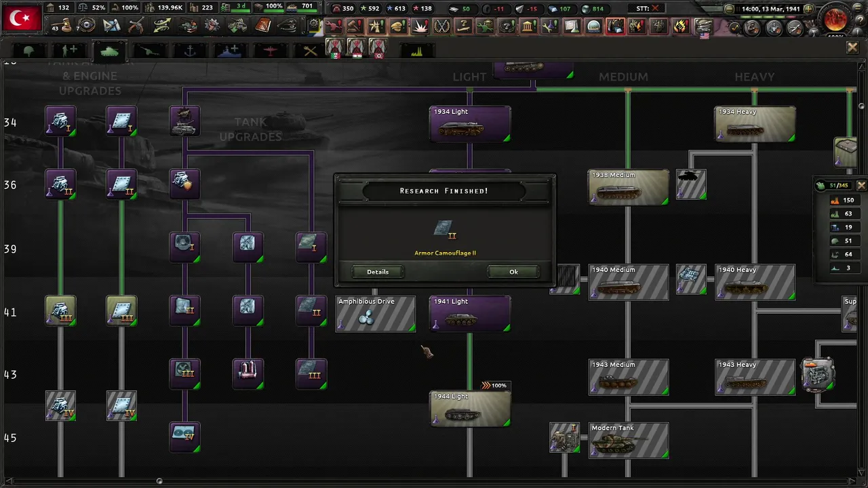
Task: Select the Armor IV upgrade icon
Action: 121,405
